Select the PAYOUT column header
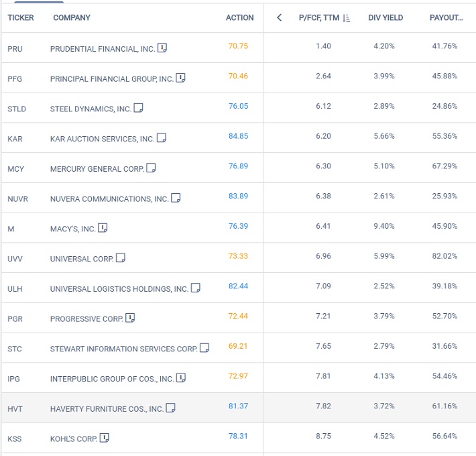476x456 pixels. click(x=446, y=17)
